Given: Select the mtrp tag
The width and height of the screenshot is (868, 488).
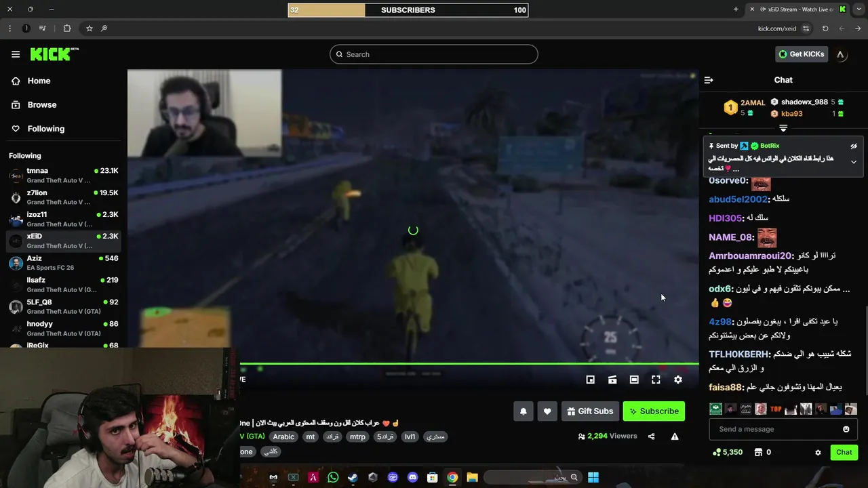Looking at the screenshot, I should pyautogui.click(x=357, y=436).
